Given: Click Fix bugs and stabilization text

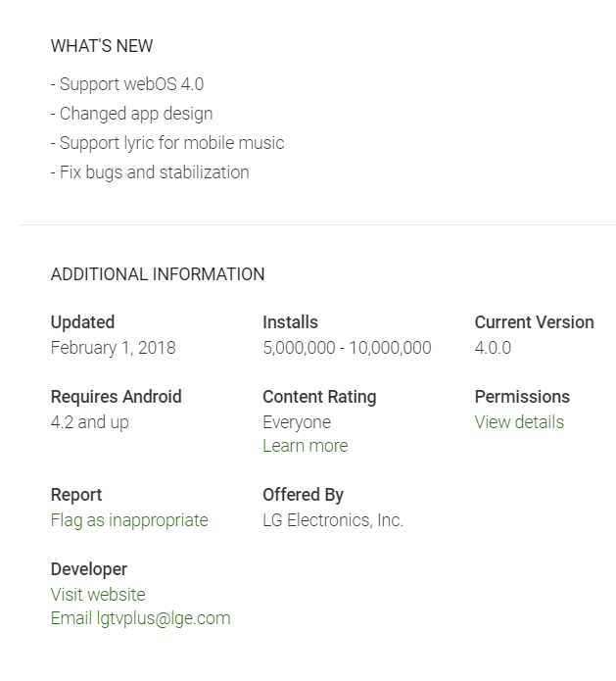Looking at the screenshot, I should point(150,172).
